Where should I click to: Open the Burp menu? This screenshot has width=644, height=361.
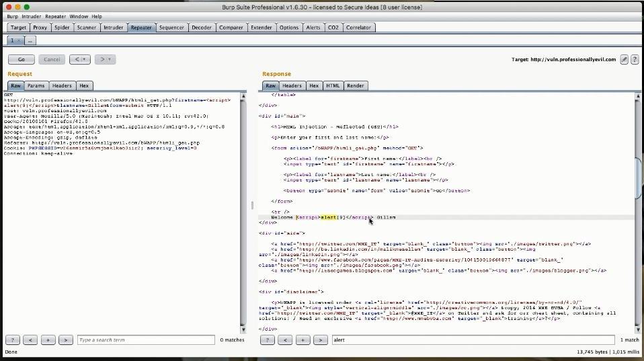coord(12,16)
